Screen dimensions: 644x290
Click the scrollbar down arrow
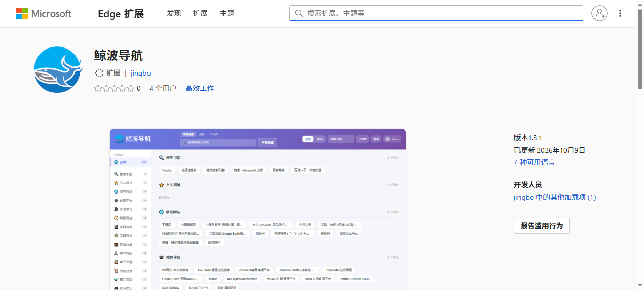point(640,285)
